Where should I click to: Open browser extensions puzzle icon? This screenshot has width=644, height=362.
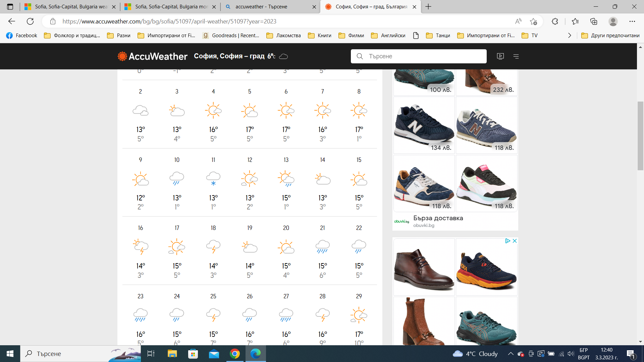[x=555, y=21]
